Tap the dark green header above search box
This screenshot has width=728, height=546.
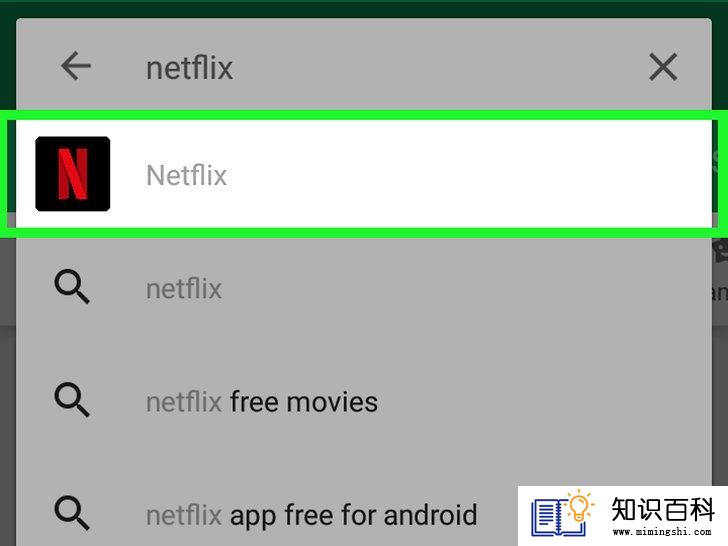tap(364, 8)
